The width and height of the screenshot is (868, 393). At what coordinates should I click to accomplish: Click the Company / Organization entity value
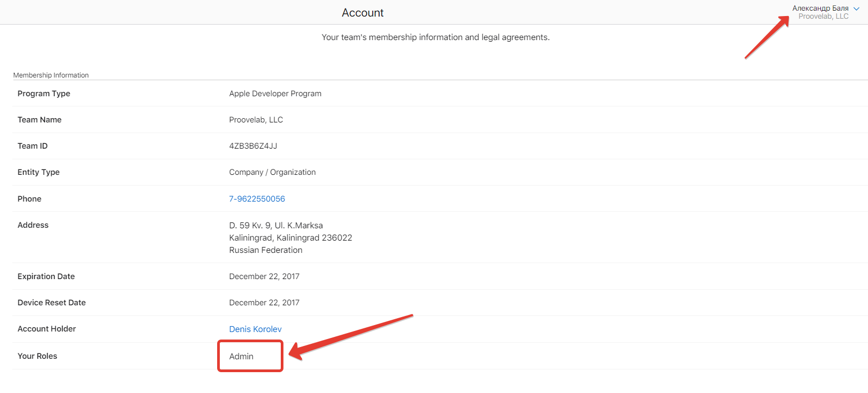tap(272, 172)
